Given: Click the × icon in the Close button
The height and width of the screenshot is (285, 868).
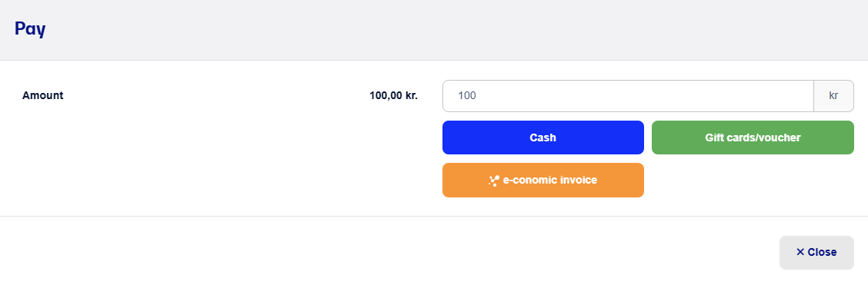Looking at the screenshot, I should click(x=800, y=253).
